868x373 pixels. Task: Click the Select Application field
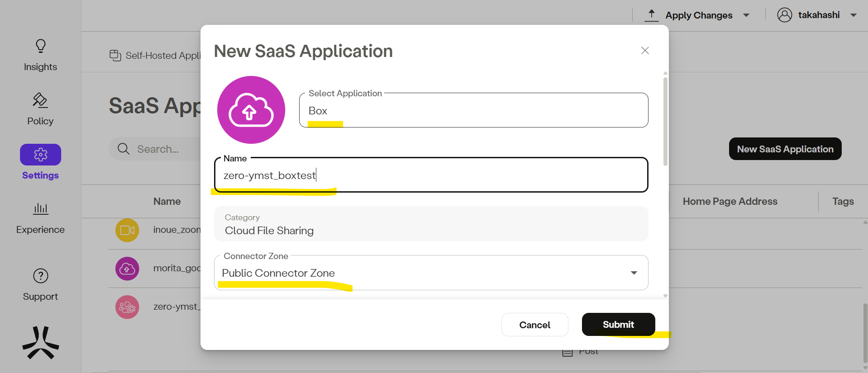tap(473, 111)
